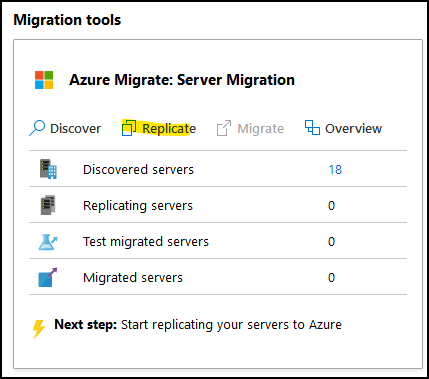Click the Test migrated servers flask icon
Image resolution: width=429 pixels, height=379 pixels.
tap(48, 242)
